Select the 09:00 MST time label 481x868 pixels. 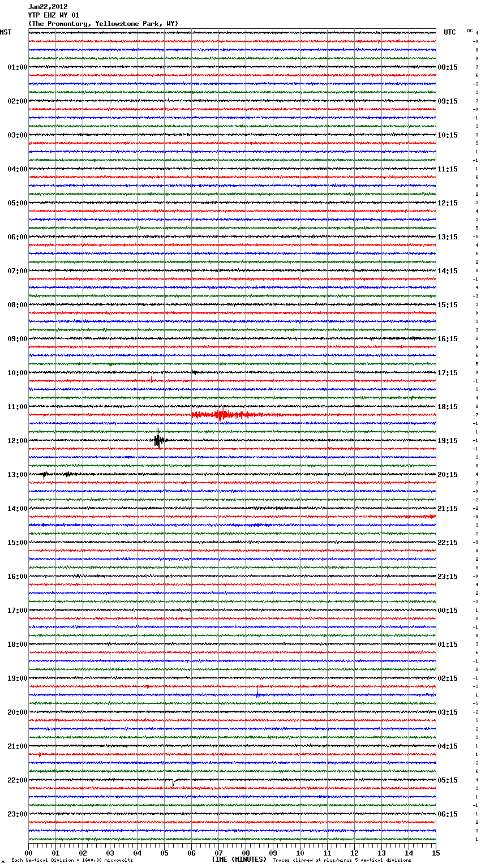[x=18, y=339]
